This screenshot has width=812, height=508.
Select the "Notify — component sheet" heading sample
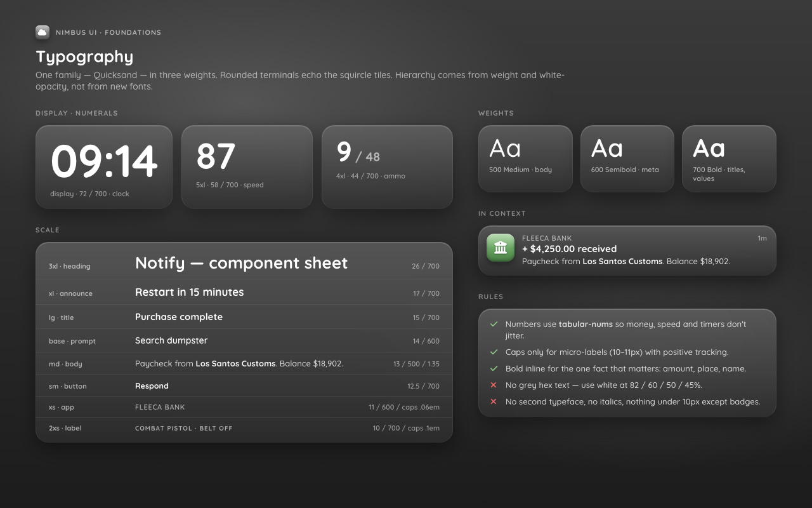242,263
